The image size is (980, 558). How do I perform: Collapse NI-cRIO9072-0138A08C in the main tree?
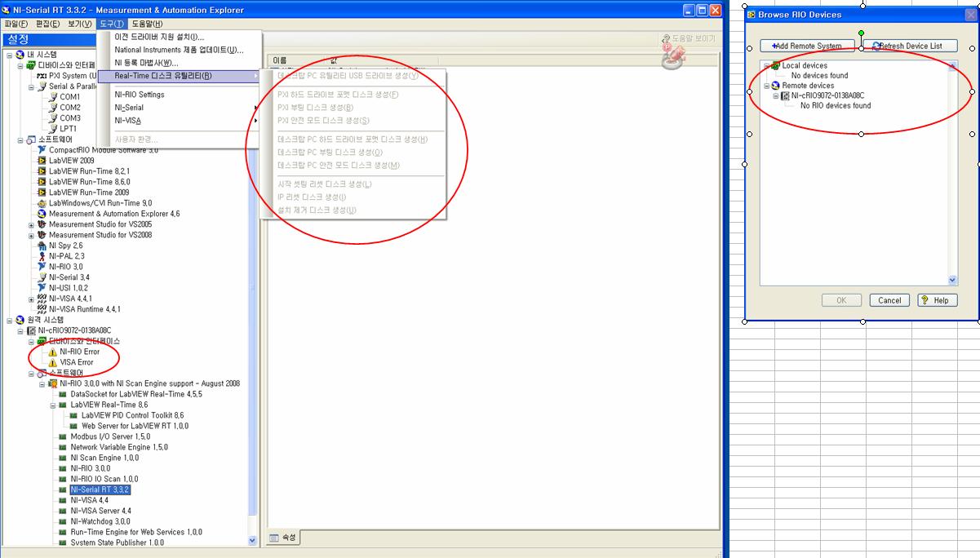pos(20,330)
